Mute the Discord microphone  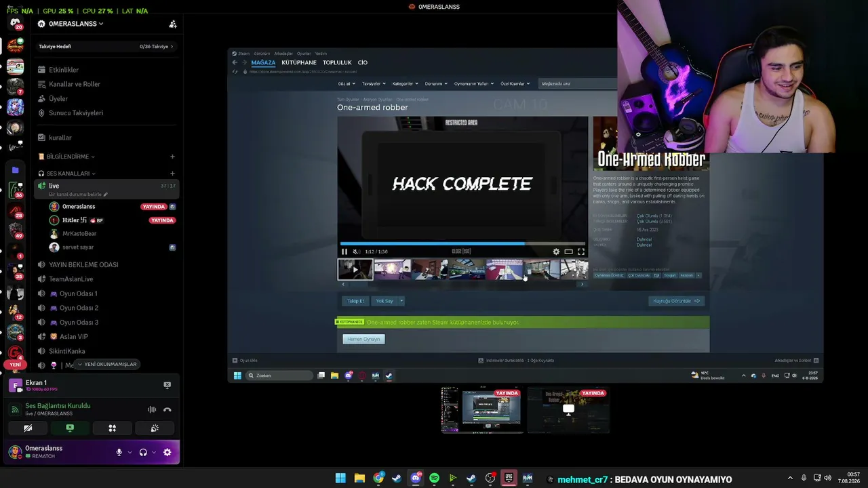pyautogui.click(x=119, y=452)
